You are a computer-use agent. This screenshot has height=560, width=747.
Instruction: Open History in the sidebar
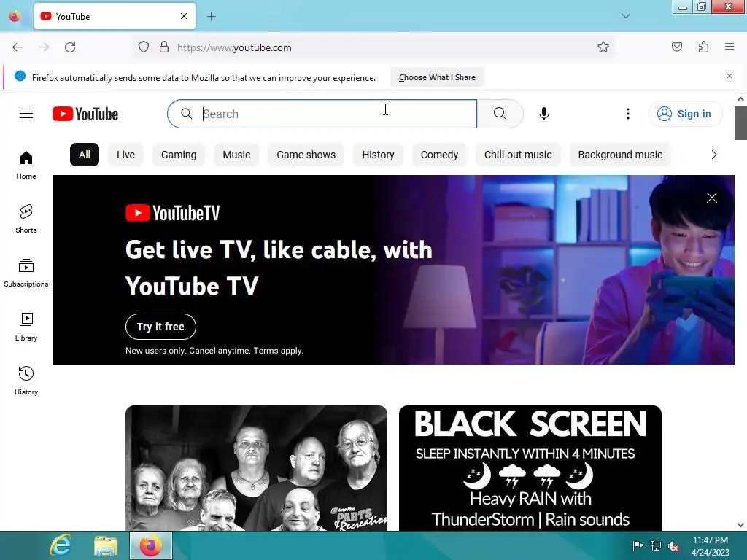pos(26,381)
